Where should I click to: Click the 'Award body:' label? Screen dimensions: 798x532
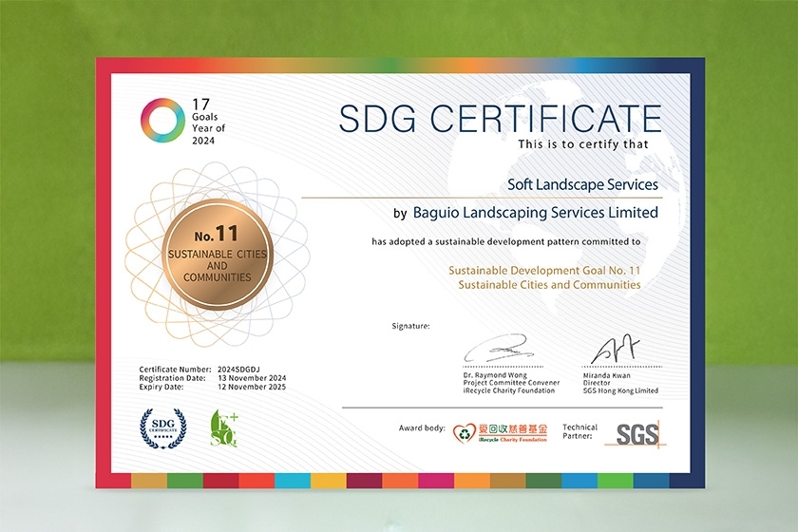point(422,428)
